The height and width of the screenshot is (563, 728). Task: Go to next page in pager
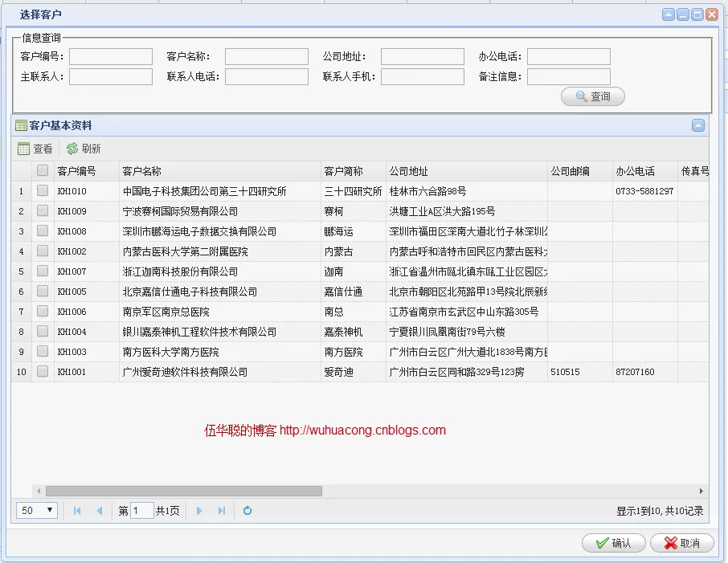click(199, 511)
